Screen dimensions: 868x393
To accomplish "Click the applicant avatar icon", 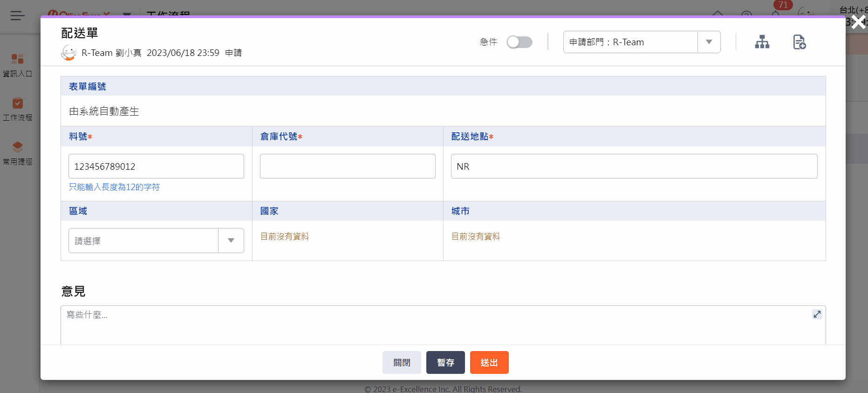I will [69, 53].
